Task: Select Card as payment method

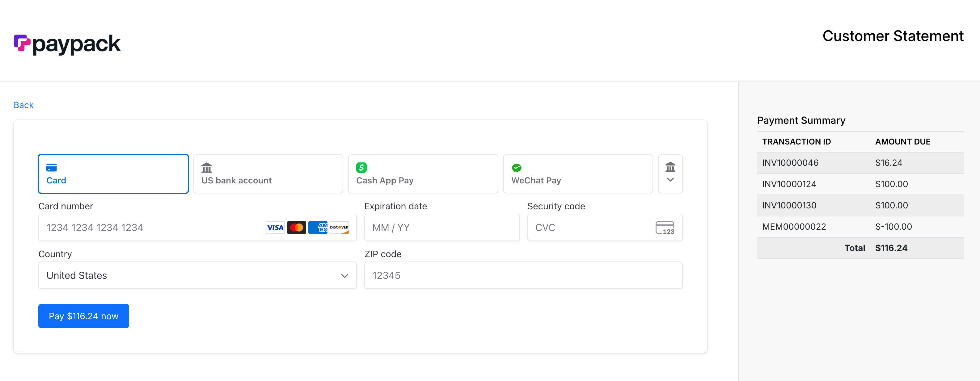Action: (113, 174)
